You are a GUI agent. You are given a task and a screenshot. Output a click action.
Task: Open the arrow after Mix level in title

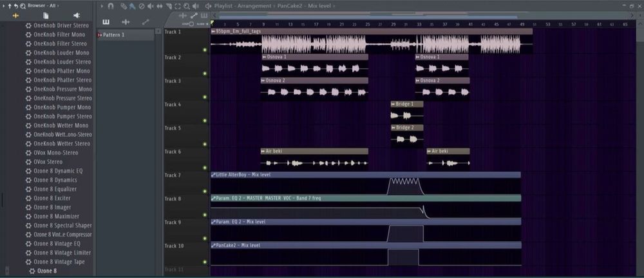point(334,6)
